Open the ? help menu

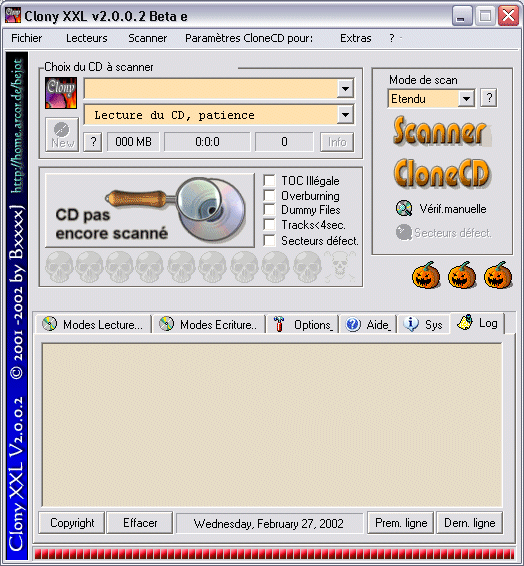[x=392, y=38]
